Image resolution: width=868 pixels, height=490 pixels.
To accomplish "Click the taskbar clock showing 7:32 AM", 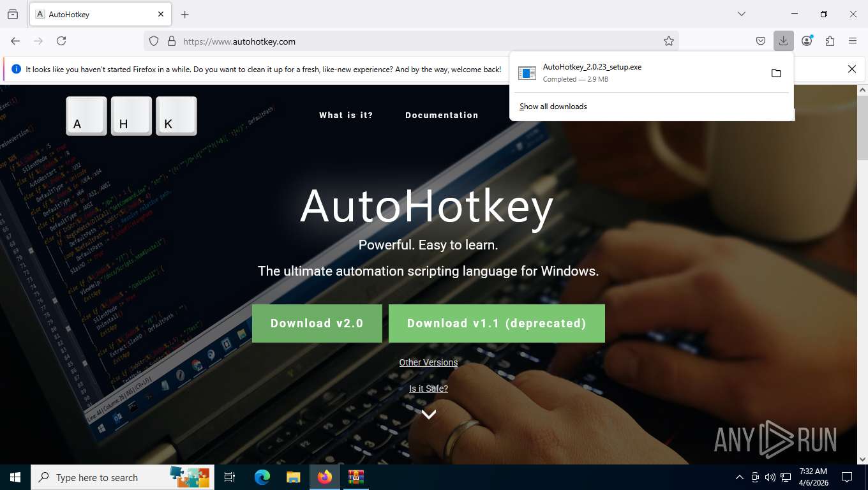I will [813, 477].
